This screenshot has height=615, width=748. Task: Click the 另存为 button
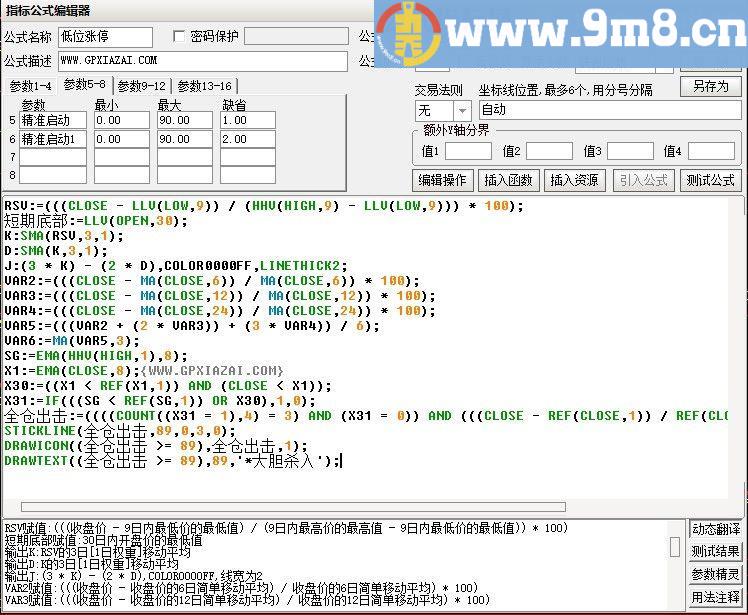click(x=711, y=86)
